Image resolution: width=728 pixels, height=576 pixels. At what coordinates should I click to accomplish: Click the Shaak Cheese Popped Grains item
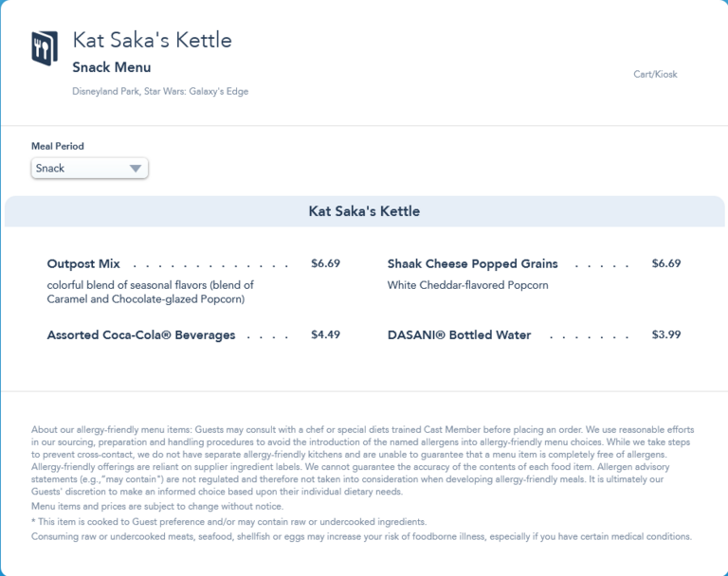(x=472, y=263)
